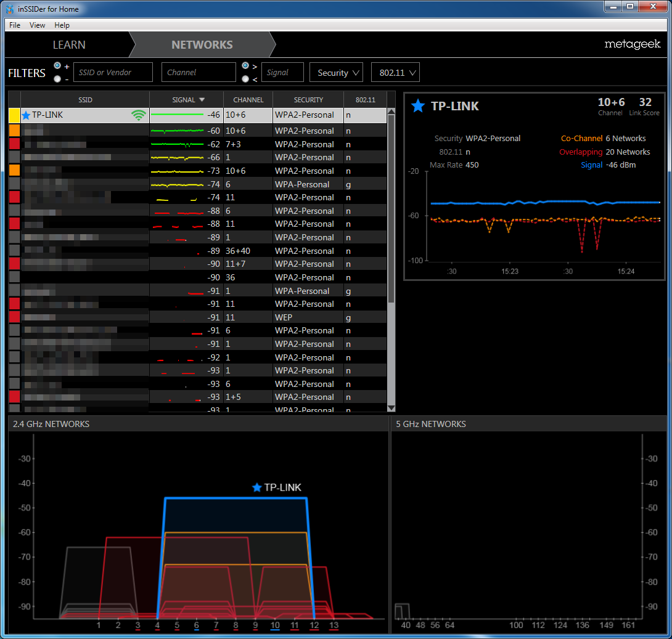Image resolution: width=672 pixels, height=639 pixels.
Task: Sort the table by the SECURITY column header
Action: pyautogui.click(x=308, y=100)
